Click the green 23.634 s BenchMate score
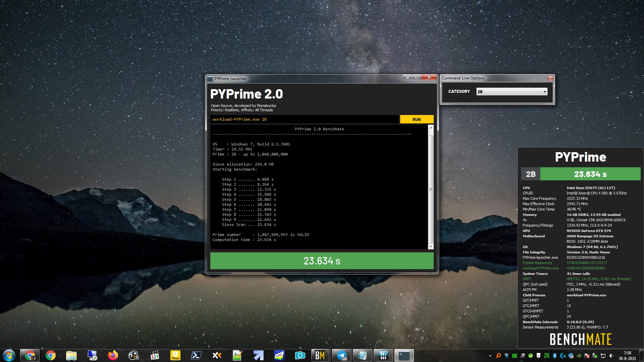 pyautogui.click(x=590, y=174)
